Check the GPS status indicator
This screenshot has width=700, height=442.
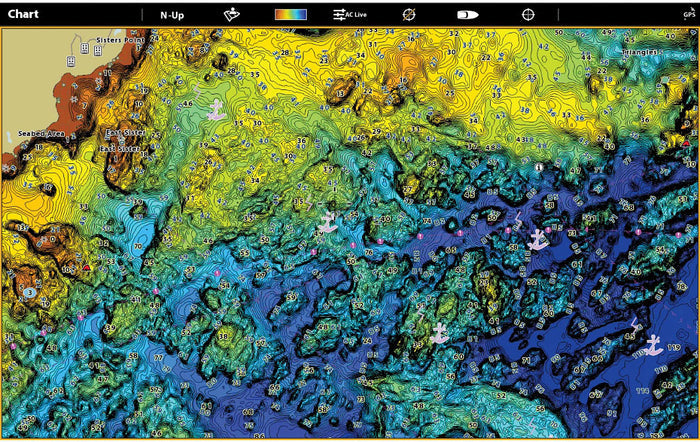pos(689,14)
